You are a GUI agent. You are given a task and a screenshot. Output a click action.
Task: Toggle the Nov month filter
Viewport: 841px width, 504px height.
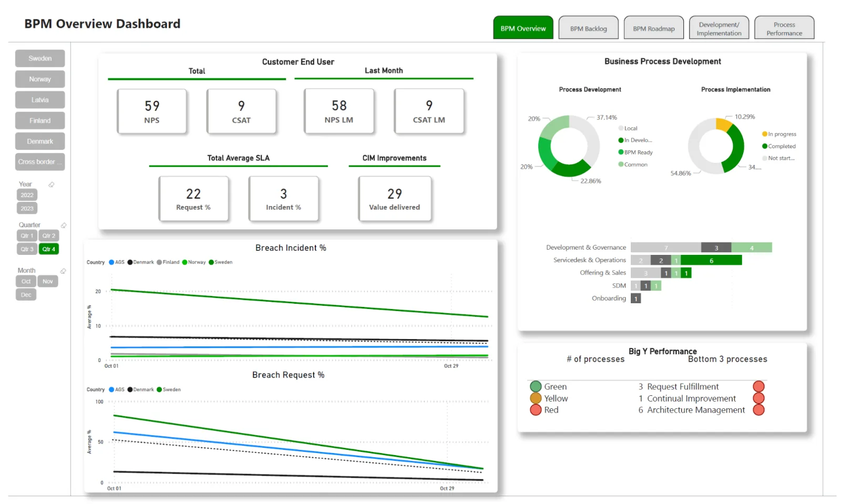click(48, 282)
